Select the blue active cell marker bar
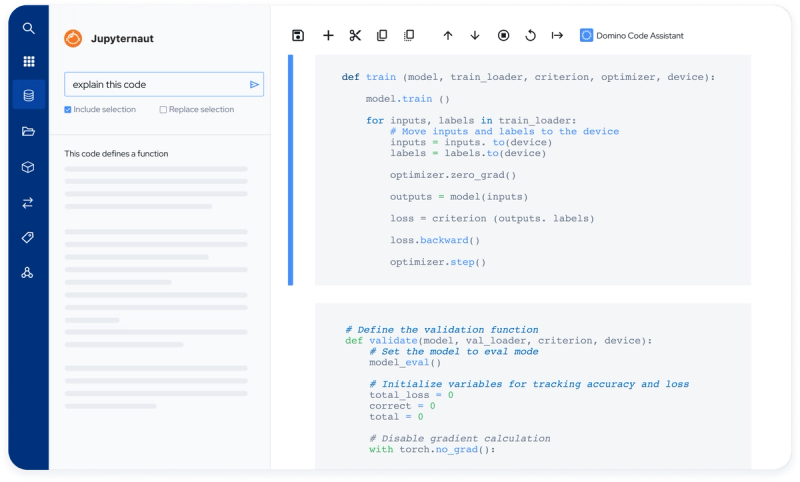Screen dimensions: 800x482 pyautogui.click(x=290, y=170)
